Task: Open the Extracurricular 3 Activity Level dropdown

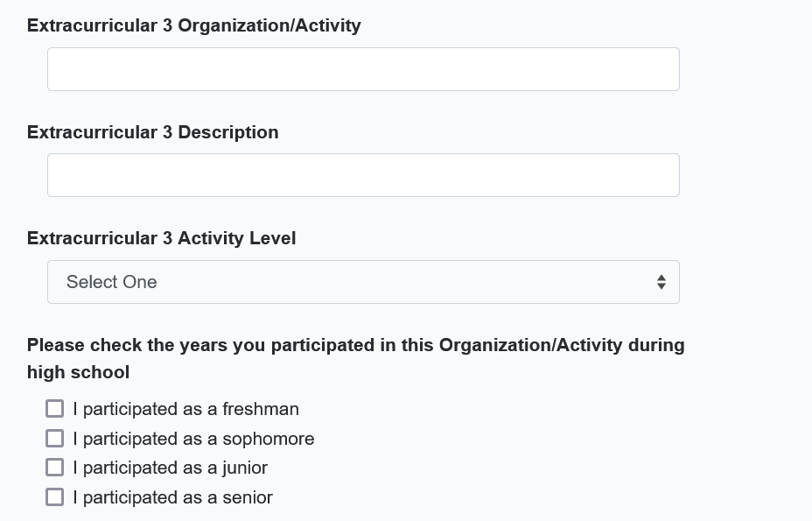Action: 363,282
